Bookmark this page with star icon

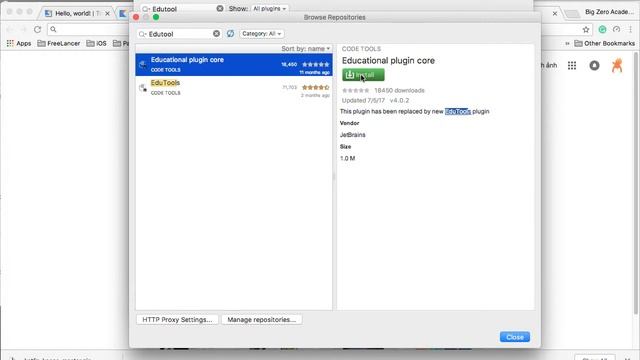(x=586, y=29)
